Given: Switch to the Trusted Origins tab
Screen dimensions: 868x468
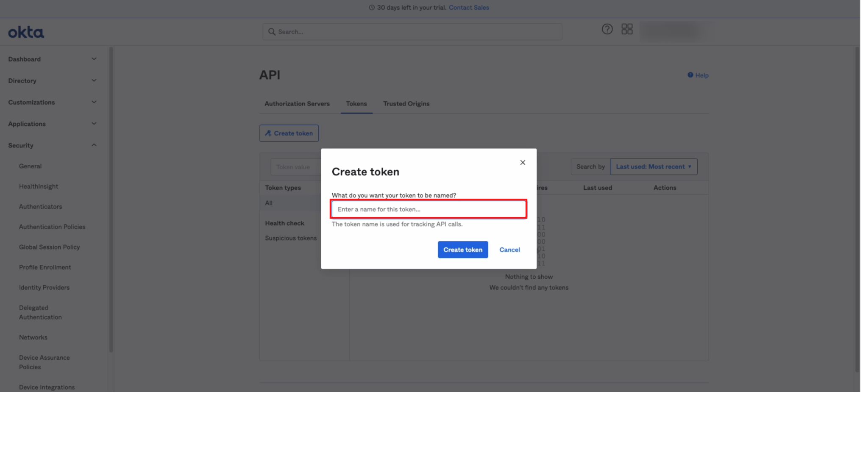Looking at the screenshot, I should point(406,104).
